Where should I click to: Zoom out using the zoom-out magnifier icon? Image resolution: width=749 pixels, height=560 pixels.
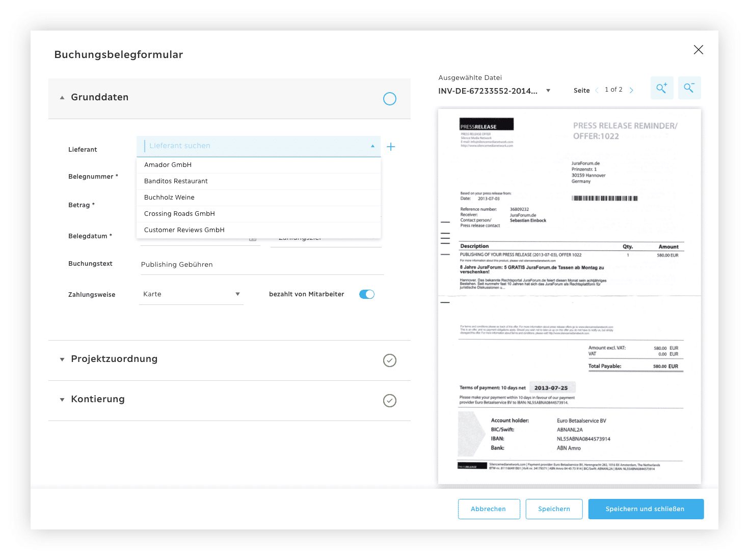point(689,88)
